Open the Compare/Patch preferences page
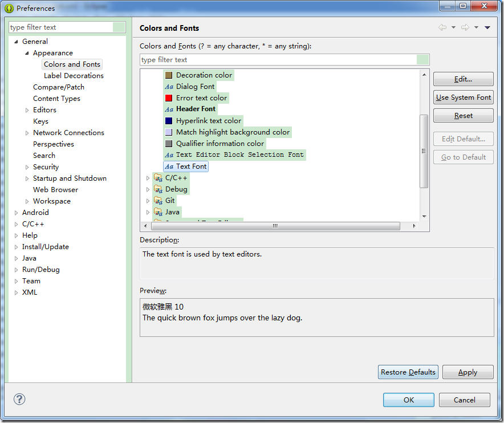The image size is (504, 423). pos(59,87)
